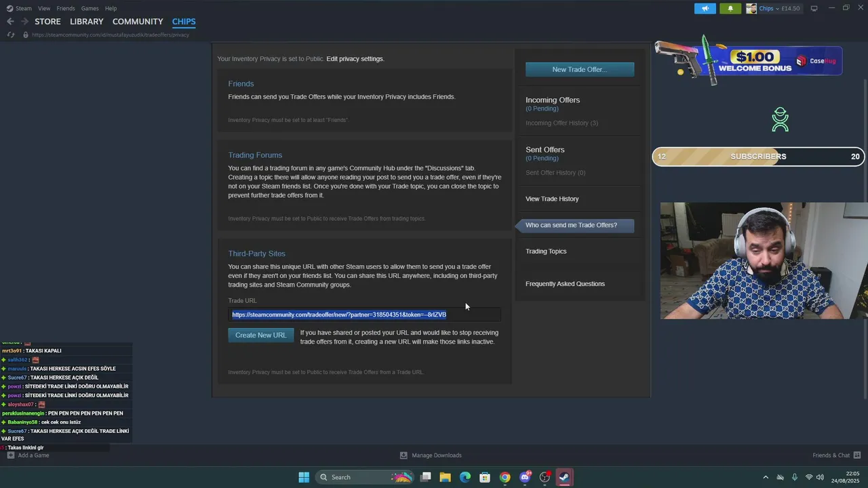Click the OneDrive cloud tray icon
This screenshot has height=488, width=868.
coord(780,477)
